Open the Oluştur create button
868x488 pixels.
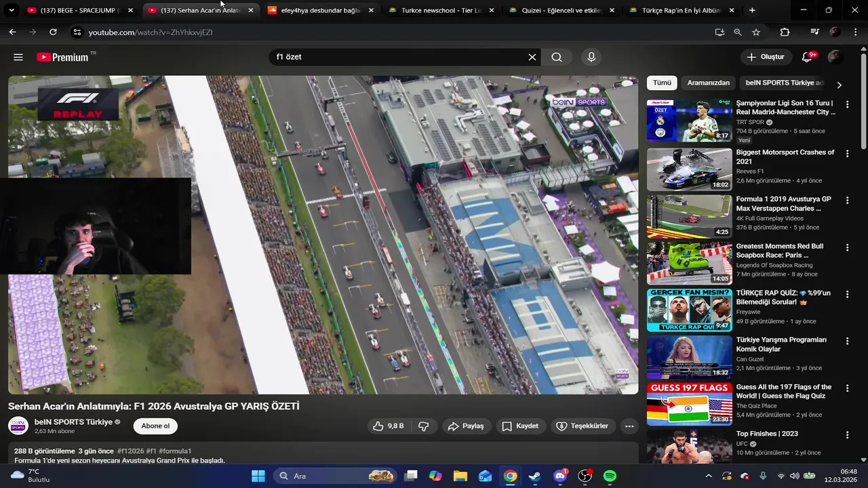click(x=766, y=57)
